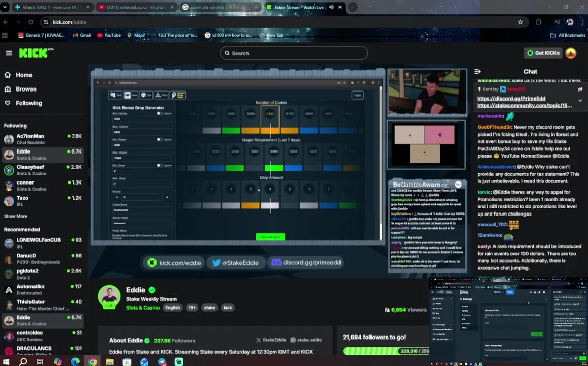Open Windows Start menu

(6, 361)
